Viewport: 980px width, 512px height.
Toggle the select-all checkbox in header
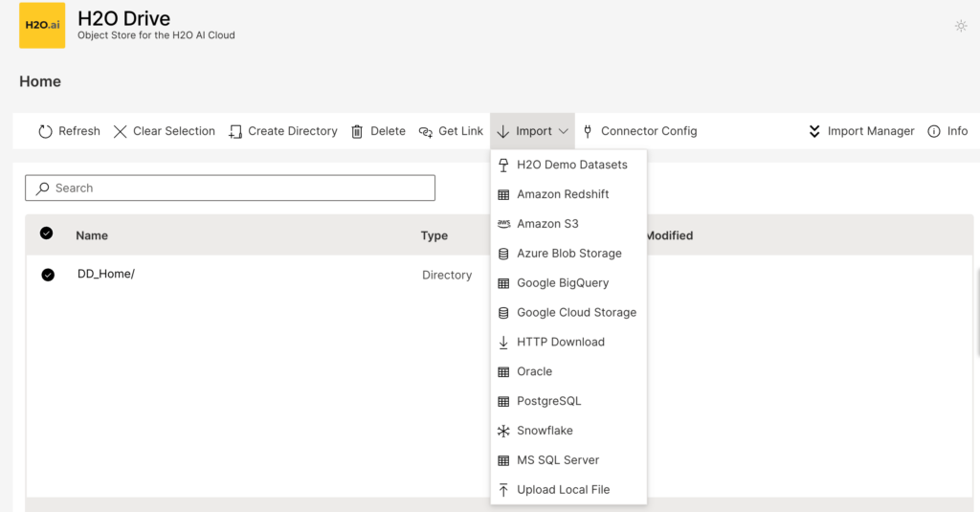click(46, 234)
